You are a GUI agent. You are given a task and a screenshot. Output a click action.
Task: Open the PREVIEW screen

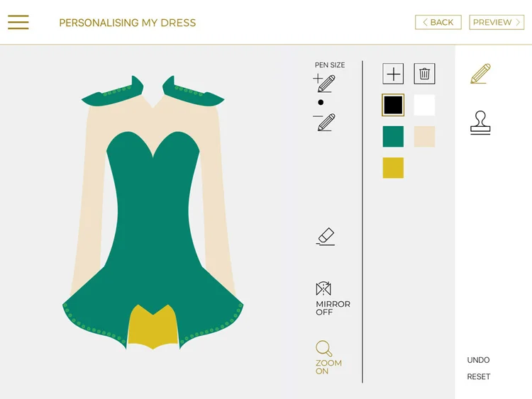[497, 23]
